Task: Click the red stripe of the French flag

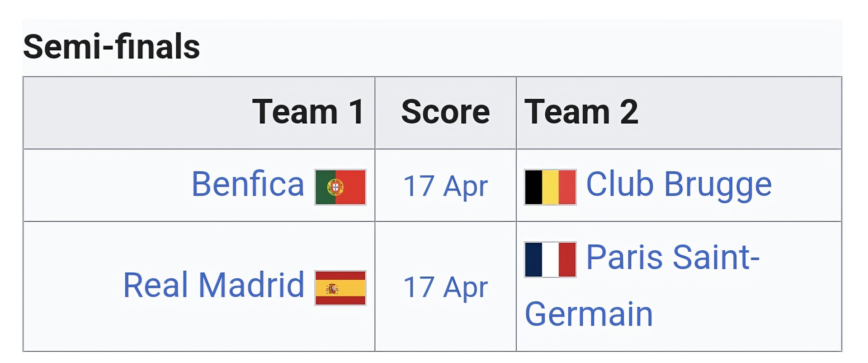Action: coord(567,259)
